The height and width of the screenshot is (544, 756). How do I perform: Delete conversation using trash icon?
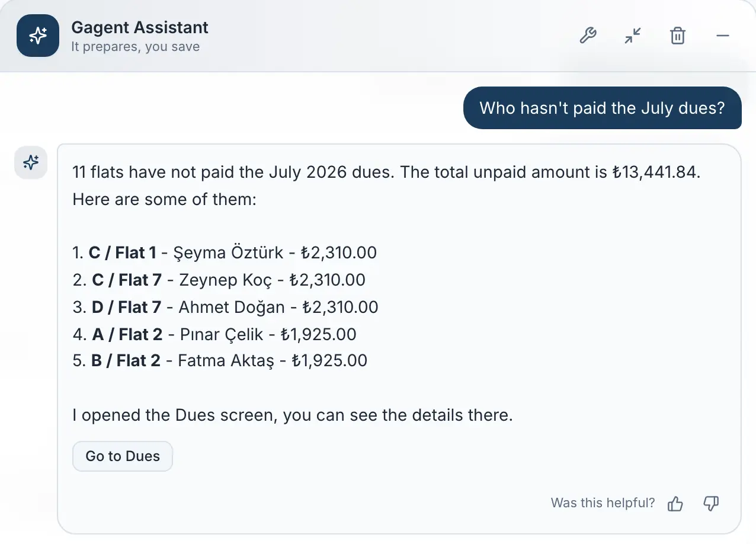point(677,36)
